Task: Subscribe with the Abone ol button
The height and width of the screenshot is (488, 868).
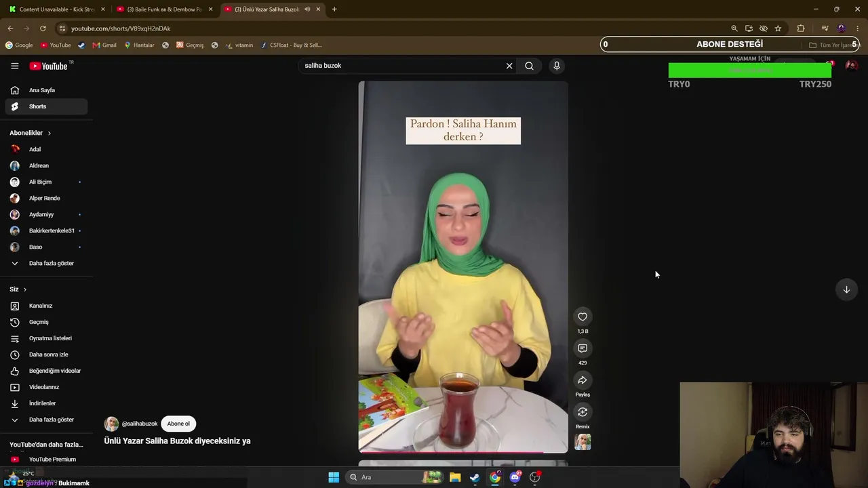Action: click(178, 424)
